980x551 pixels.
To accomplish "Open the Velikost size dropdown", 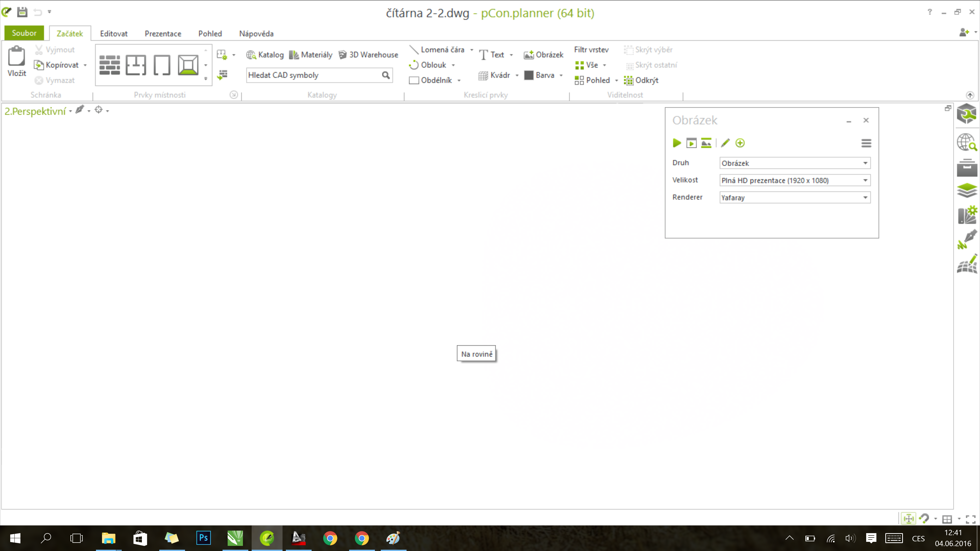I will 865,180.
